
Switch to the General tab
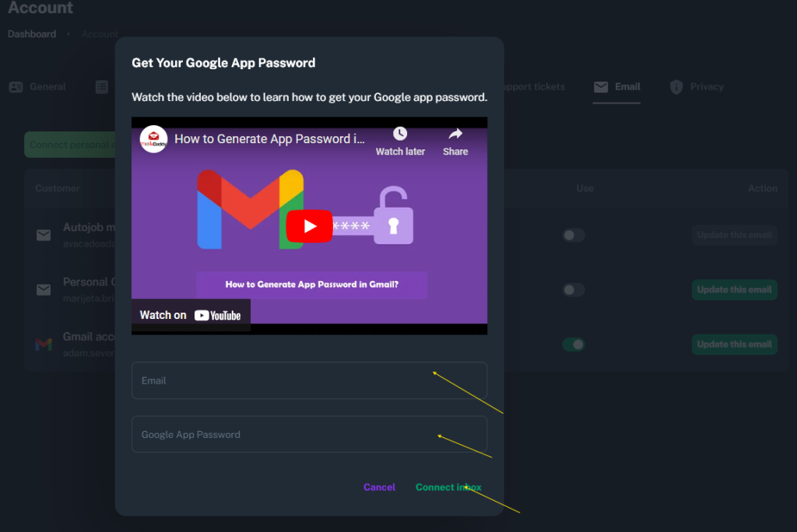(37, 87)
